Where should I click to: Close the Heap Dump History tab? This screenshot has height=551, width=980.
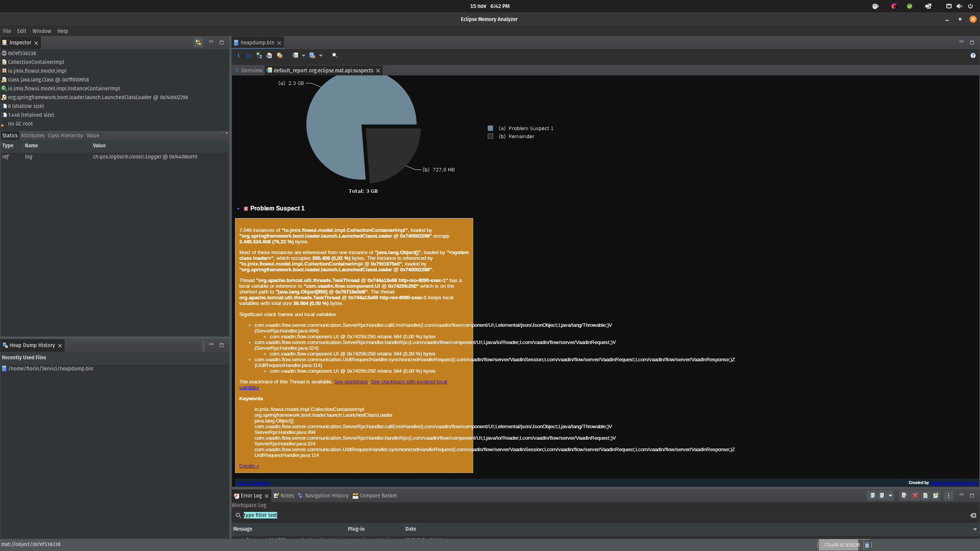click(60, 346)
